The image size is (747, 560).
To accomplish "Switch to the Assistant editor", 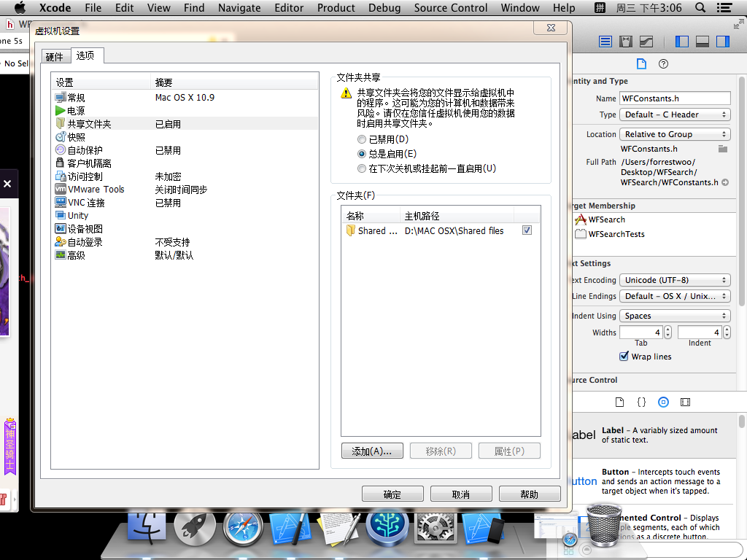I will coord(625,42).
